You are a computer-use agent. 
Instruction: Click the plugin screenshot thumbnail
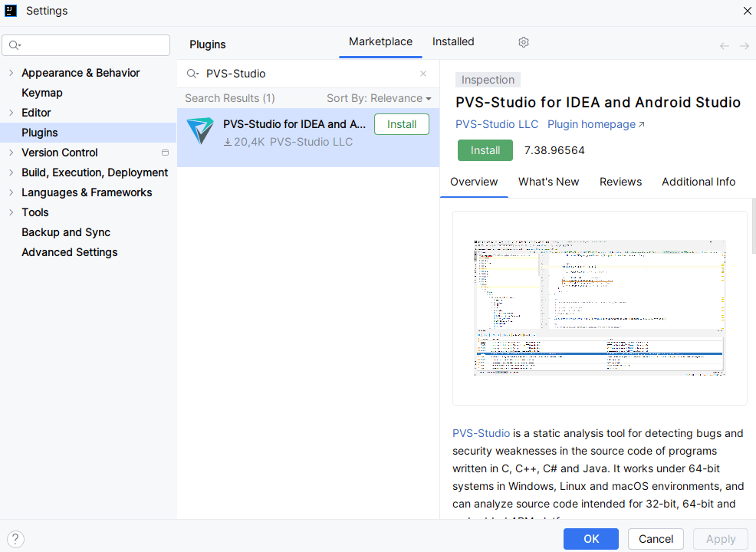600,307
